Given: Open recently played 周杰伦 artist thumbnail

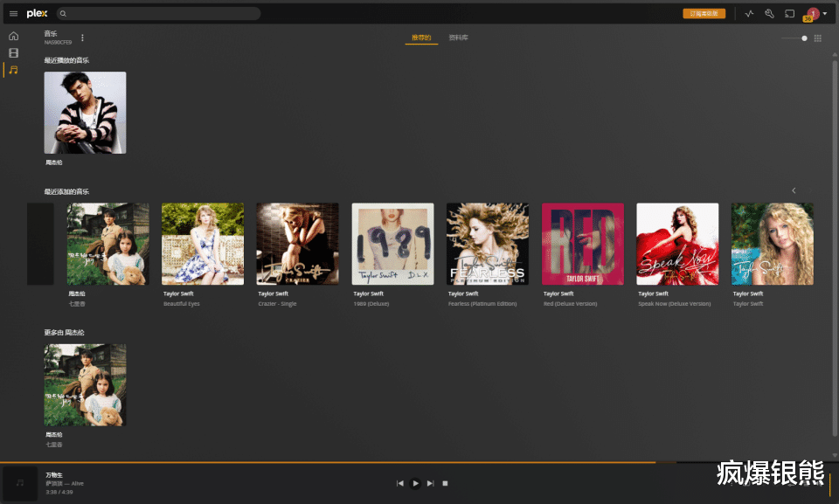Looking at the screenshot, I should click(x=85, y=113).
